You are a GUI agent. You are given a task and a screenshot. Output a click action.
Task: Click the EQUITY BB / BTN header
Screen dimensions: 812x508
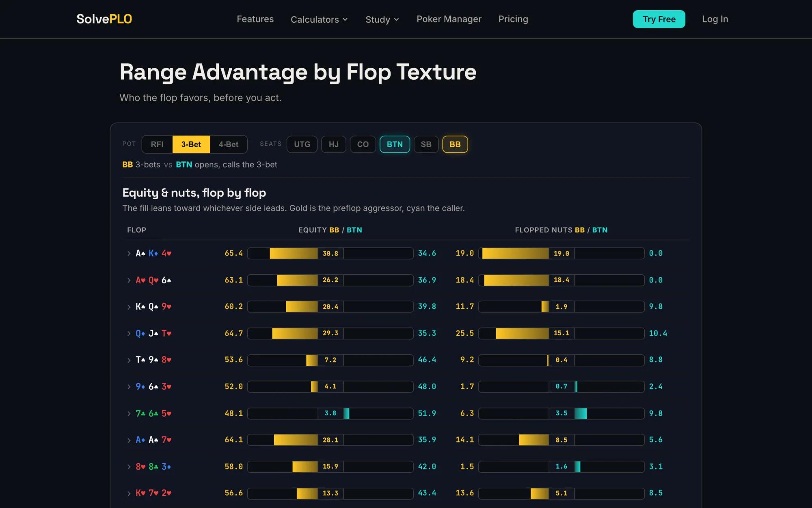(x=330, y=230)
